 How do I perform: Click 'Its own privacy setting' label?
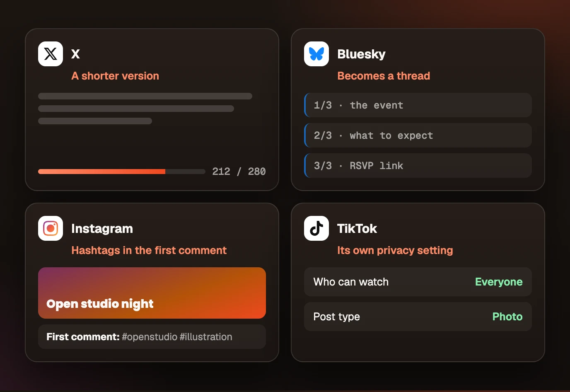(395, 250)
